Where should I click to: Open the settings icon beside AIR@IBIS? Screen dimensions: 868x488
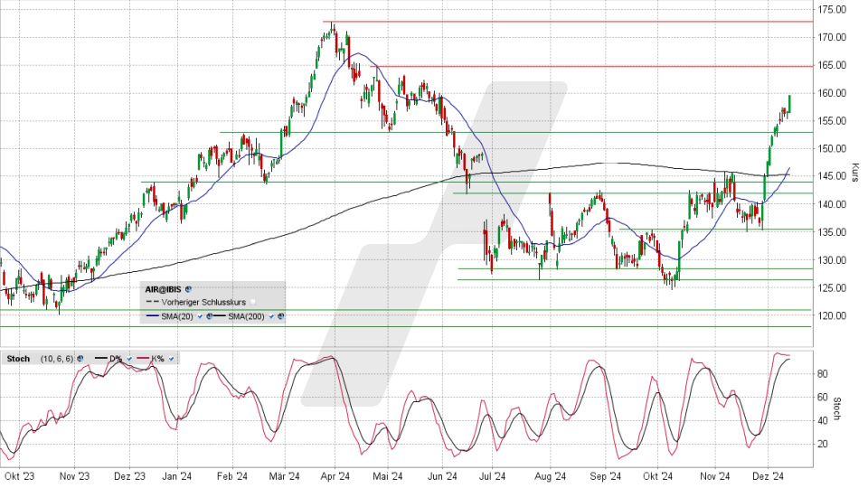188,289
